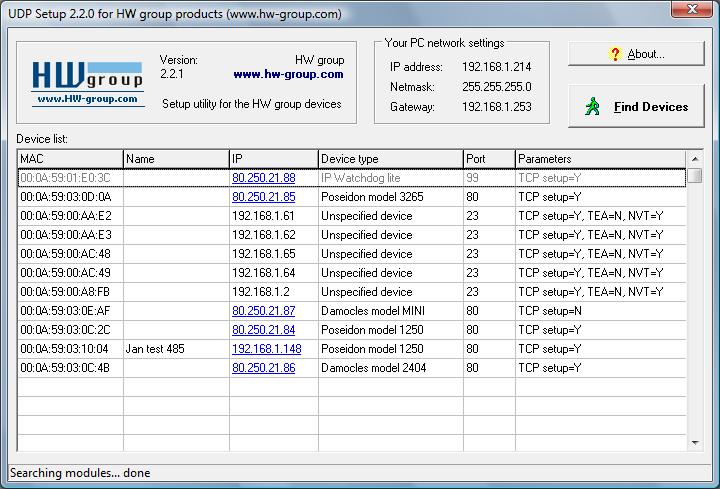Open IP link 80.250.21.85
This screenshot has height=489, width=720.
pyautogui.click(x=264, y=197)
